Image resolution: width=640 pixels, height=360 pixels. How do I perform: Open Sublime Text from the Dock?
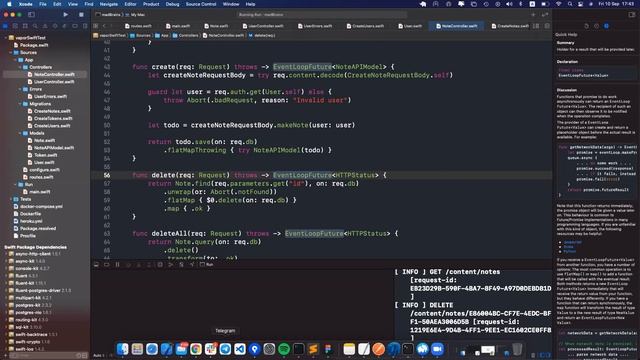[x=313, y=349]
